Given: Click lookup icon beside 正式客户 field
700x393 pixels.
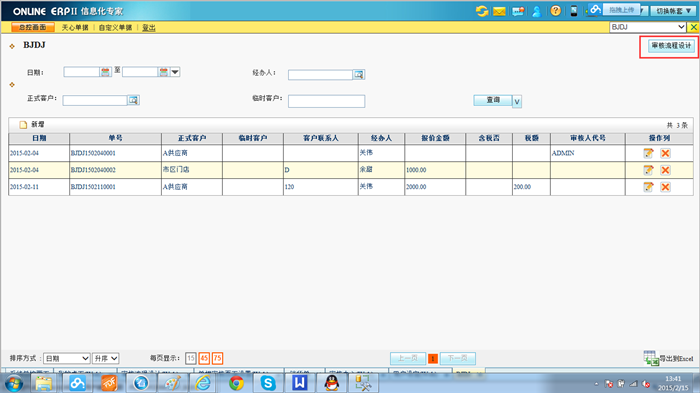Looking at the screenshot, I should (133, 100).
